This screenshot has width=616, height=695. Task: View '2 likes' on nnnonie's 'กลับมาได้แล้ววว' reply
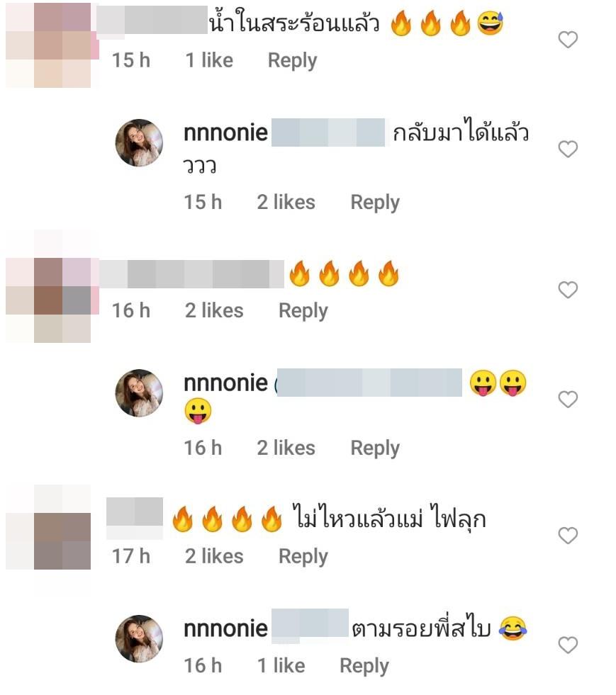tap(286, 202)
